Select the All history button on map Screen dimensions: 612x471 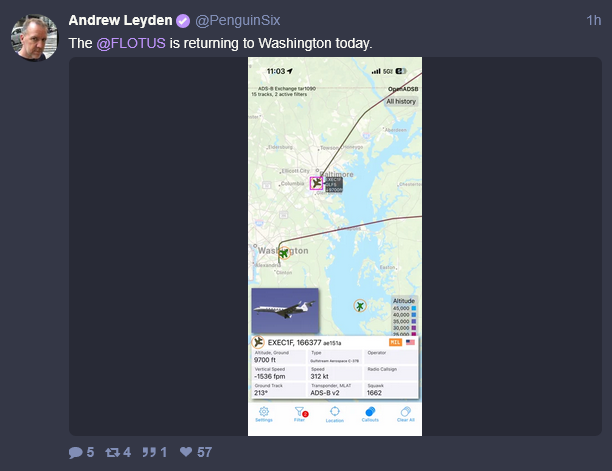401,101
